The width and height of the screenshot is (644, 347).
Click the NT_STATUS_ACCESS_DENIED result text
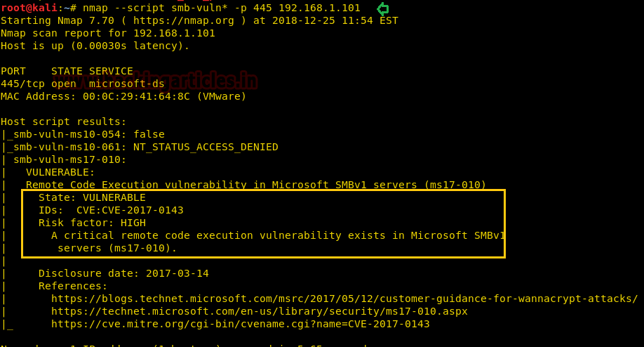206,147
